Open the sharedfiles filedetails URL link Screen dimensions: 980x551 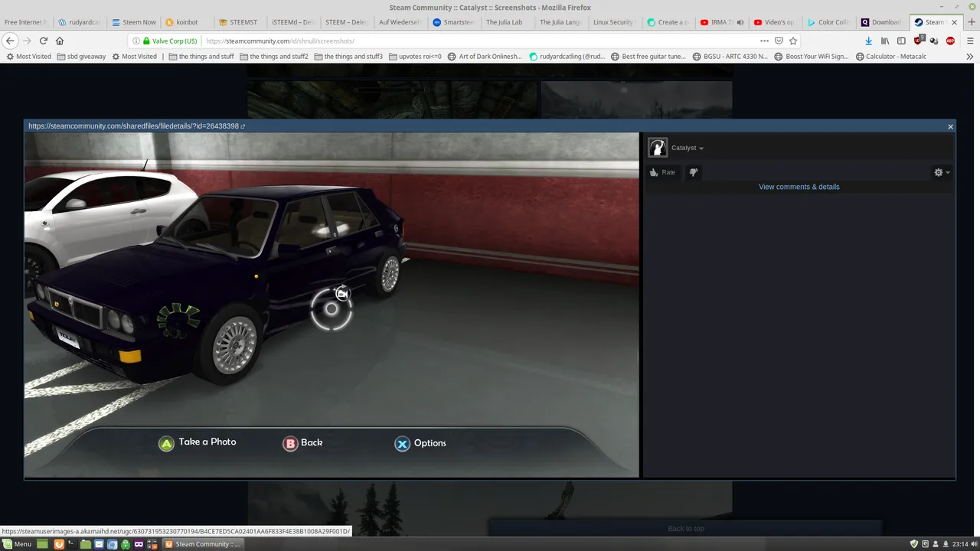coord(136,126)
